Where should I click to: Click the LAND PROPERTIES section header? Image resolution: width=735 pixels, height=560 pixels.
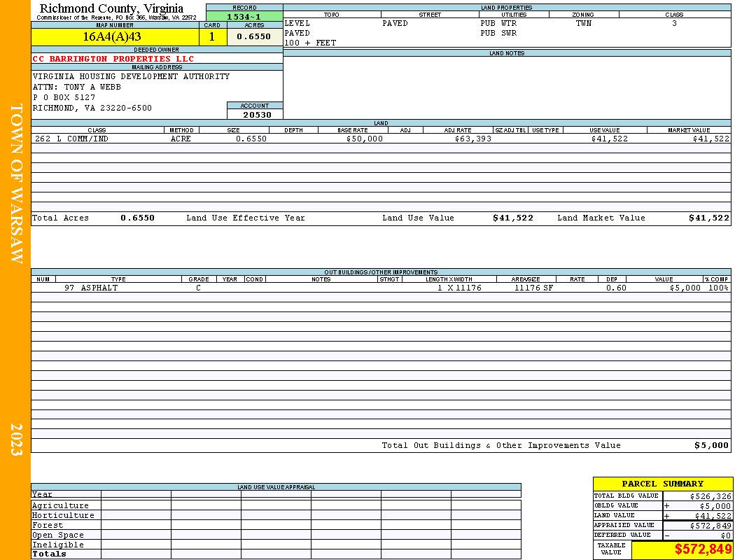pyautogui.click(x=506, y=8)
